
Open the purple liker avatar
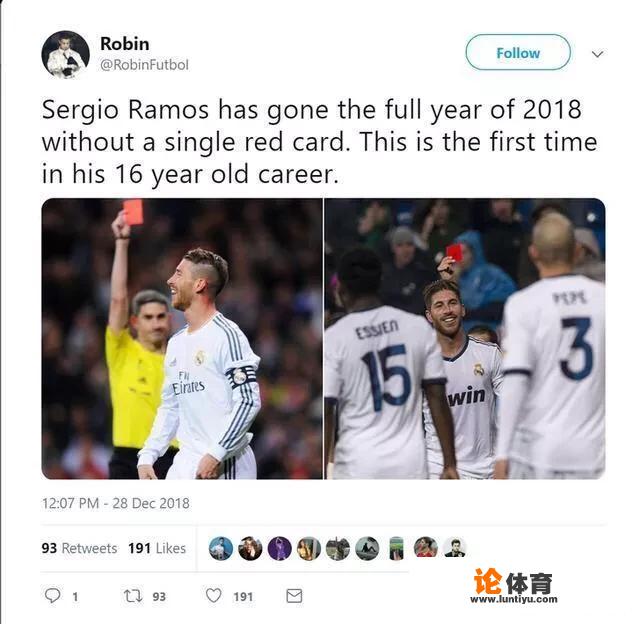click(280, 548)
